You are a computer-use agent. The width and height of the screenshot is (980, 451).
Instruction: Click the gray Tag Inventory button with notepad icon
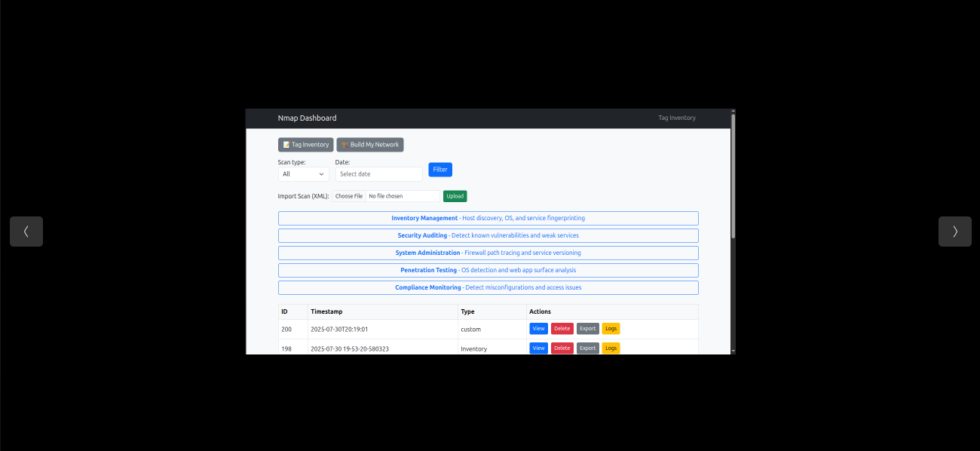click(305, 145)
